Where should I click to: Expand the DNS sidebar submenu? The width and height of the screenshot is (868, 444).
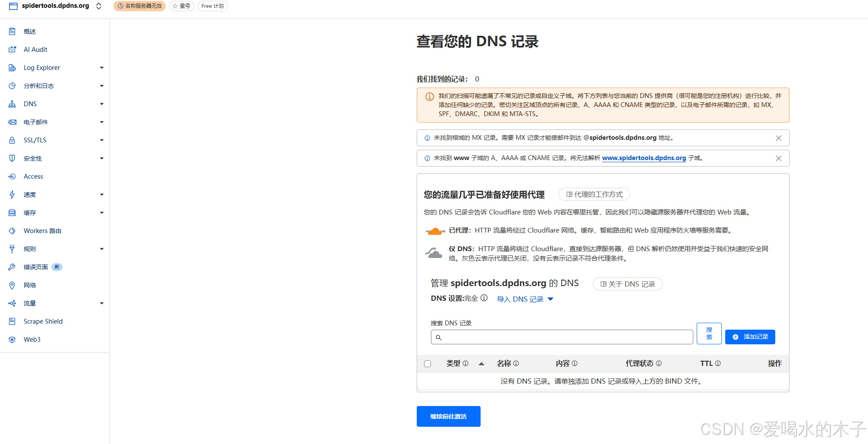[x=102, y=104]
